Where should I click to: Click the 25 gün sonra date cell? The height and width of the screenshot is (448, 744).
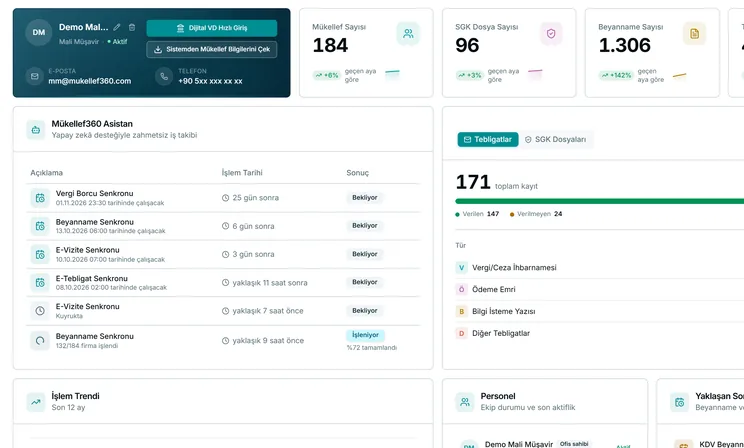250,198
